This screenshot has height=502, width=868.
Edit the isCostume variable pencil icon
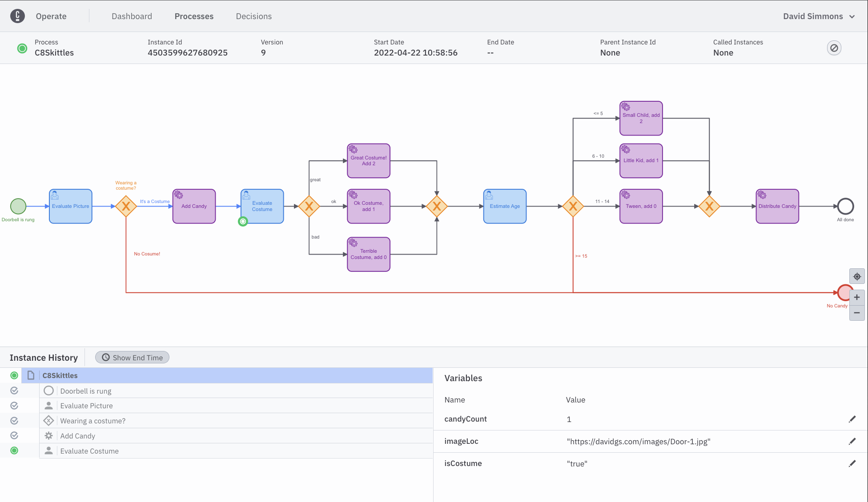click(x=852, y=463)
